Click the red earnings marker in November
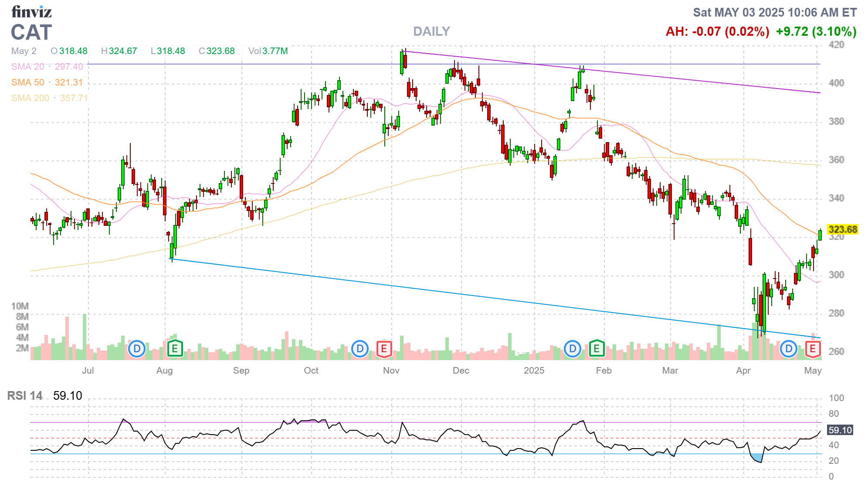868x490 pixels. pos(384,349)
